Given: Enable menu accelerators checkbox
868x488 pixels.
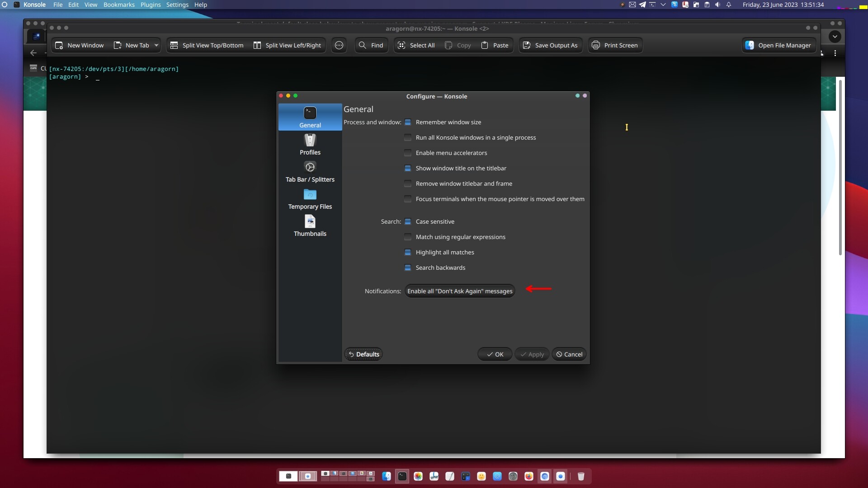Looking at the screenshot, I should (408, 153).
